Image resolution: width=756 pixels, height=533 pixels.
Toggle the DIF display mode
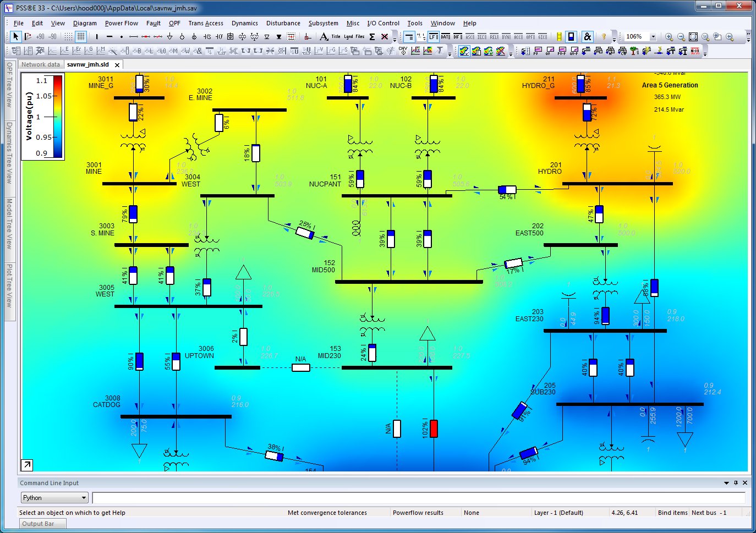coord(457,37)
